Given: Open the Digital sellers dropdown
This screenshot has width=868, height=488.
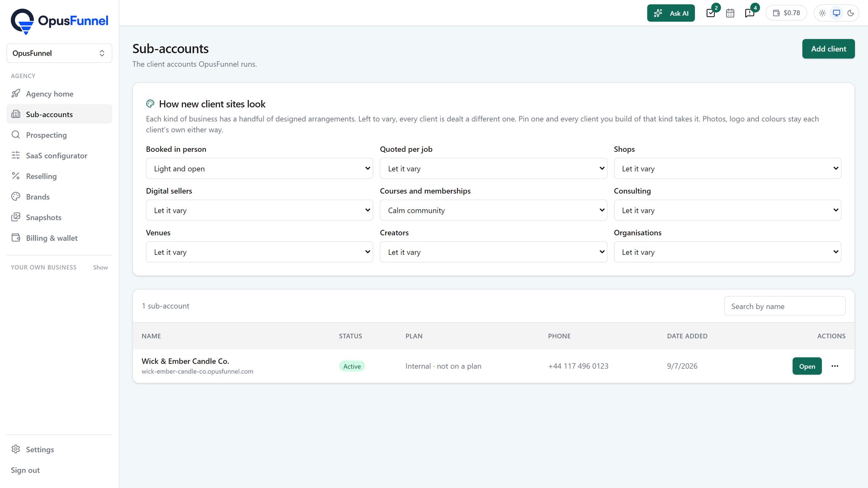Looking at the screenshot, I should [259, 211].
